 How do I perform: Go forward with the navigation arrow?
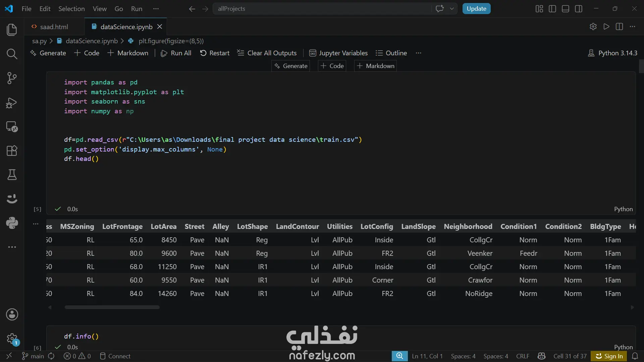pyautogui.click(x=205, y=9)
